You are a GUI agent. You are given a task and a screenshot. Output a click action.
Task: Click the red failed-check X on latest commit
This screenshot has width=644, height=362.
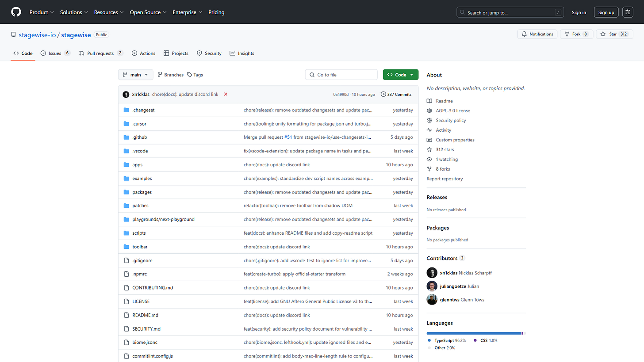coord(226,94)
